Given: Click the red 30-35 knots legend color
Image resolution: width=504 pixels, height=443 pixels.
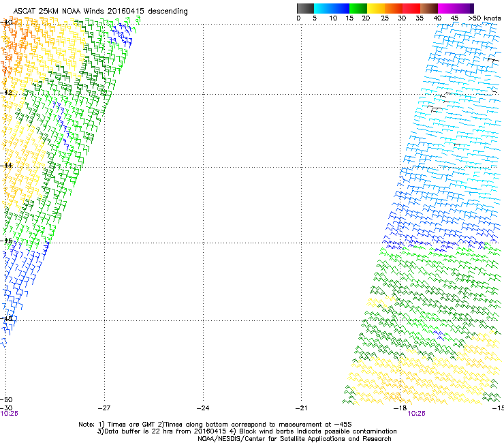Looking at the screenshot, I should (x=411, y=8).
